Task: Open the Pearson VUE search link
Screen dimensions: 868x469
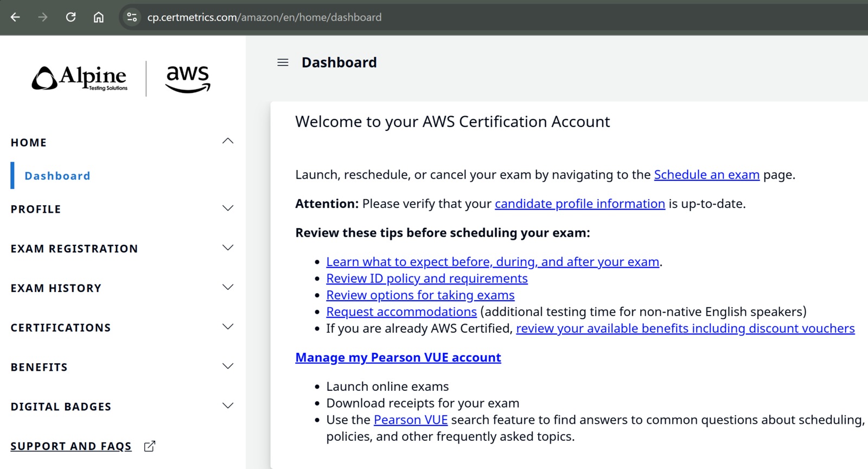Action: click(411, 420)
